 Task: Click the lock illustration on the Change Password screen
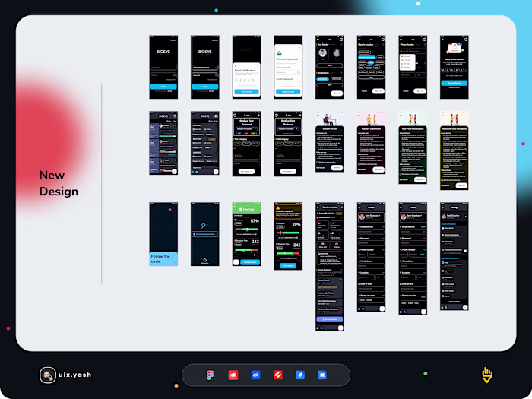click(x=279, y=53)
